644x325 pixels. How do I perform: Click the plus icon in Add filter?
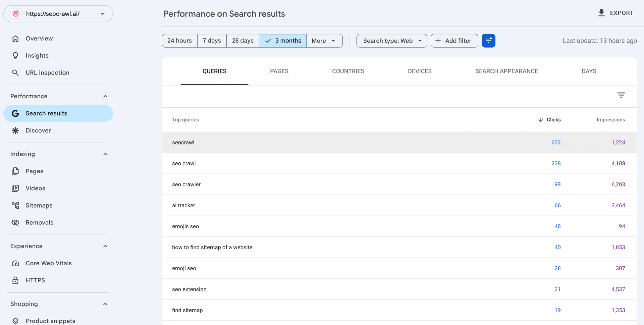point(438,41)
